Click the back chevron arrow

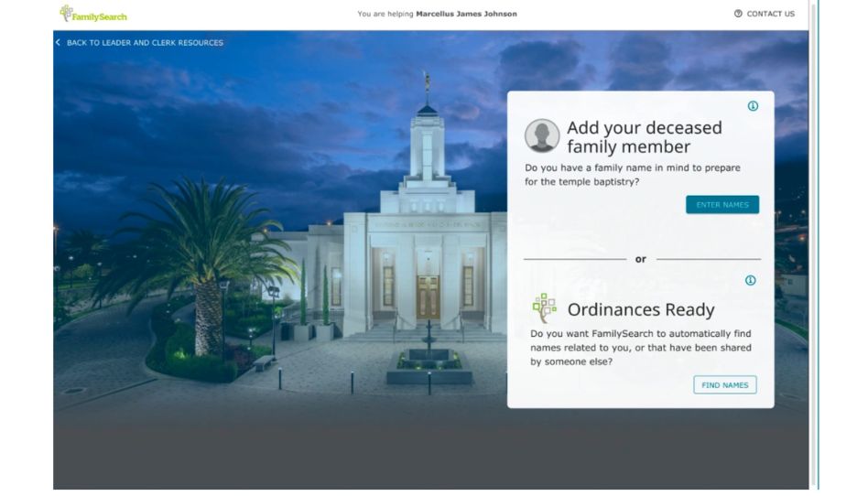[x=58, y=43]
